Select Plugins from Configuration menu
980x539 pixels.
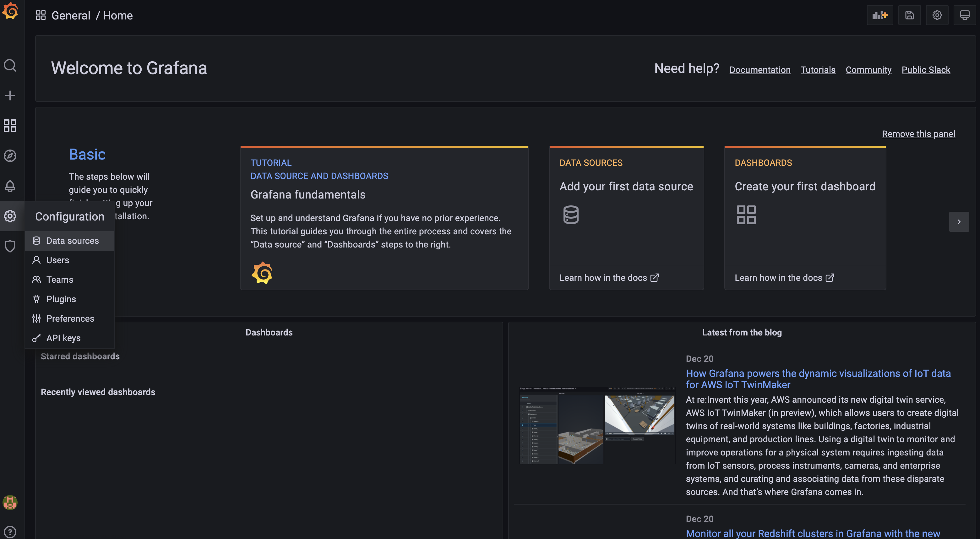click(70, 299)
